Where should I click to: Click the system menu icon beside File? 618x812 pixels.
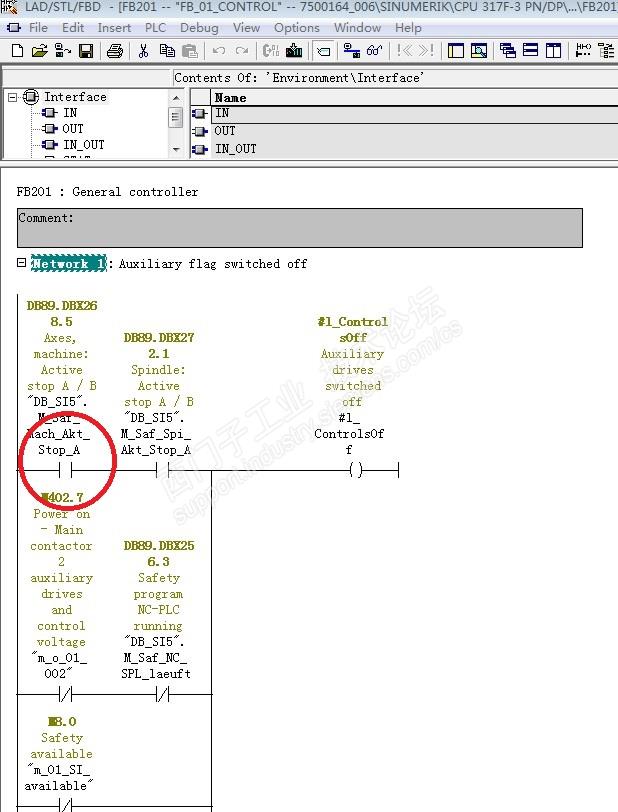(13, 27)
